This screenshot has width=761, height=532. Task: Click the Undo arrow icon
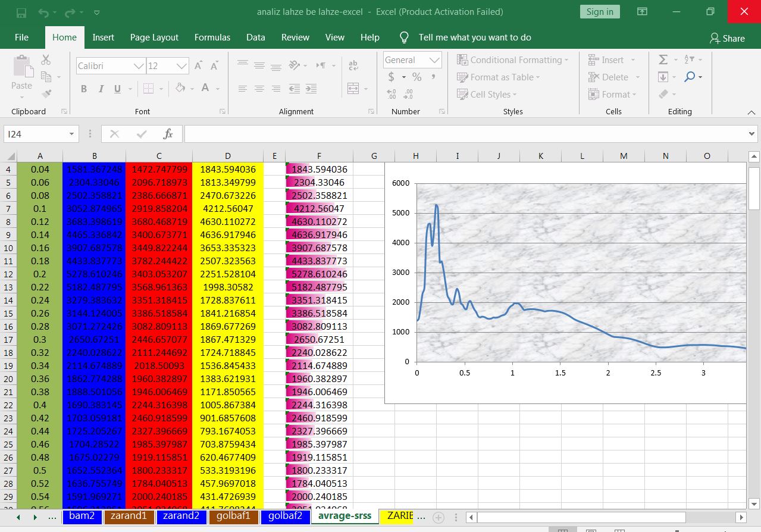coord(43,12)
